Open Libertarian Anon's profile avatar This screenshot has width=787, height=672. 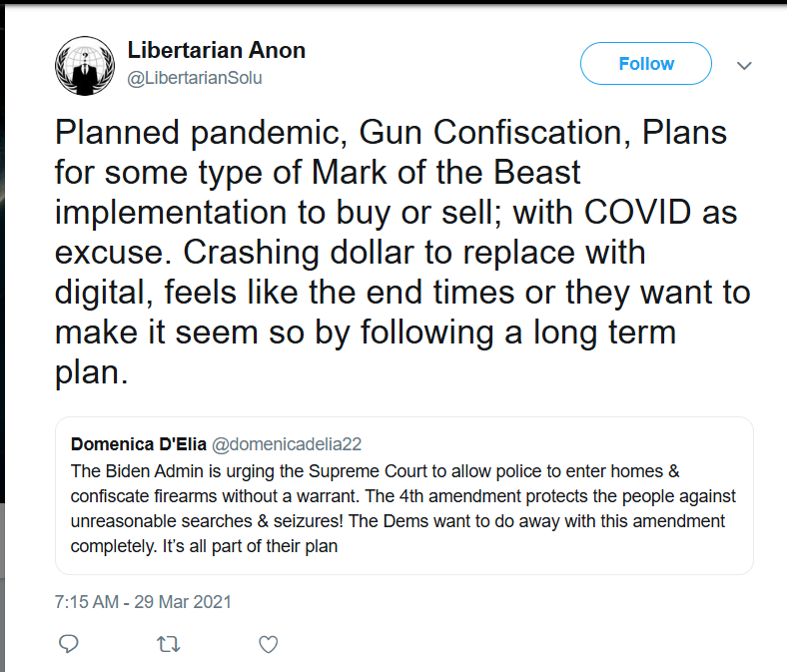[x=85, y=66]
